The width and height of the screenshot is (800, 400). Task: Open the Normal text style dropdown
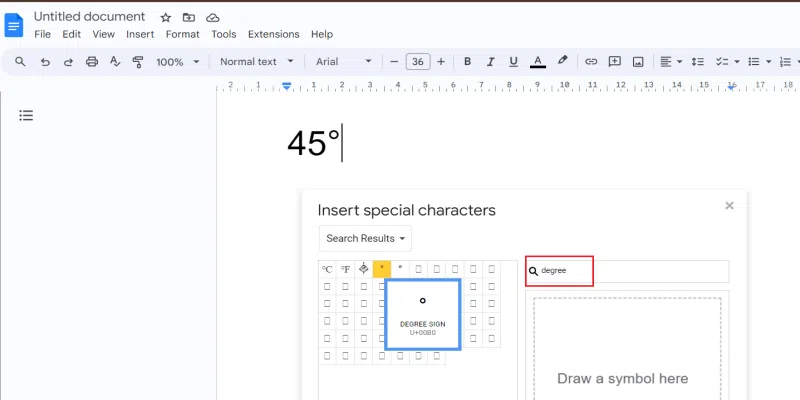tap(256, 62)
